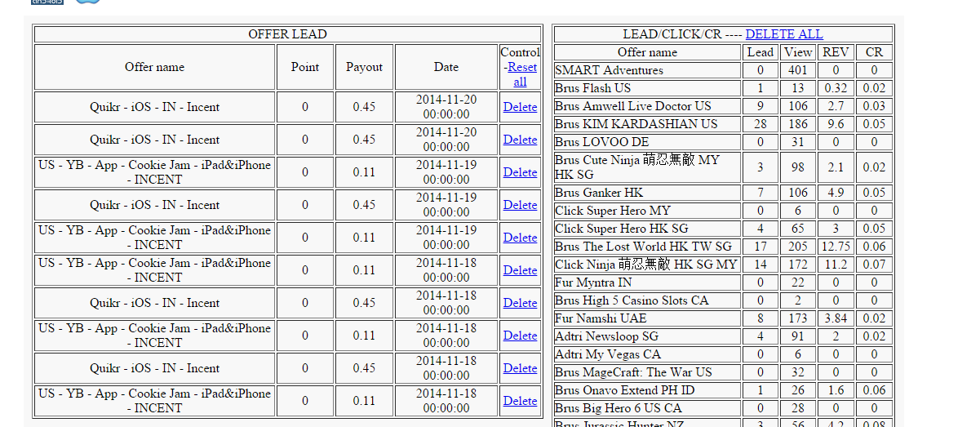Select the Adtri Newsloop SG offer

tap(606, 336)
